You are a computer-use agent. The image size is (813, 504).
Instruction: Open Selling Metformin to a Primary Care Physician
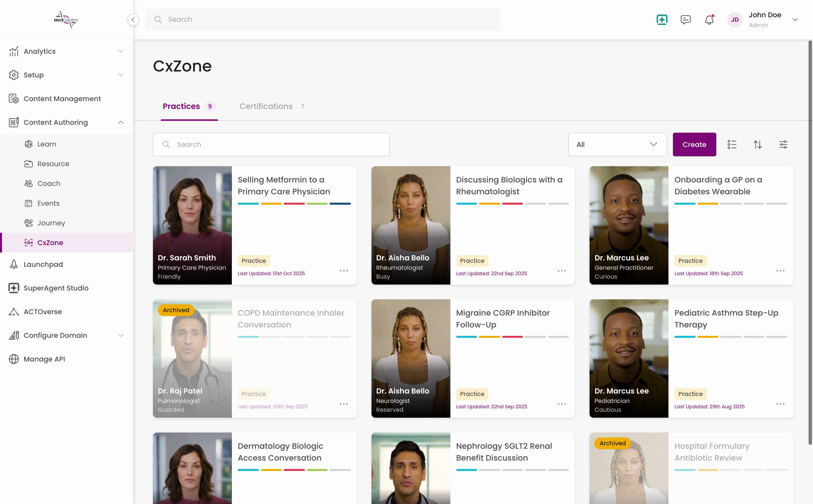284,185
